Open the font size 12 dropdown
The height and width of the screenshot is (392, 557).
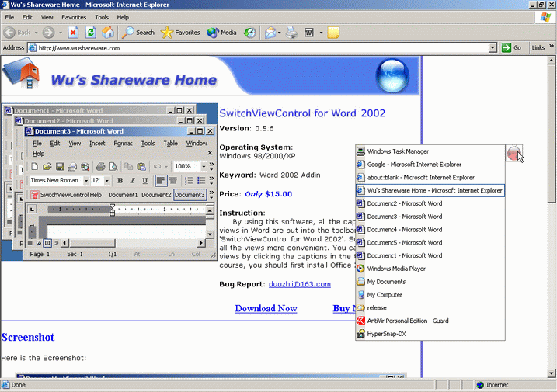click(106, 180)
